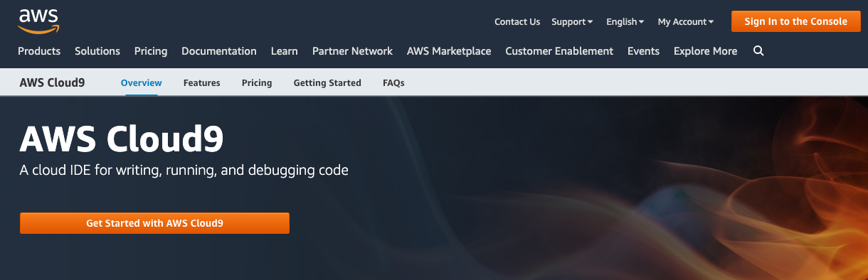Expand the English language dropdown
This screenshot has width=868, height=280.
[x=625, y=22]
